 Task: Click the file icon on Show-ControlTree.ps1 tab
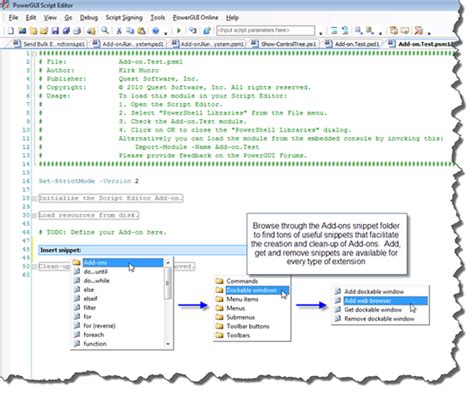[254, 44]
